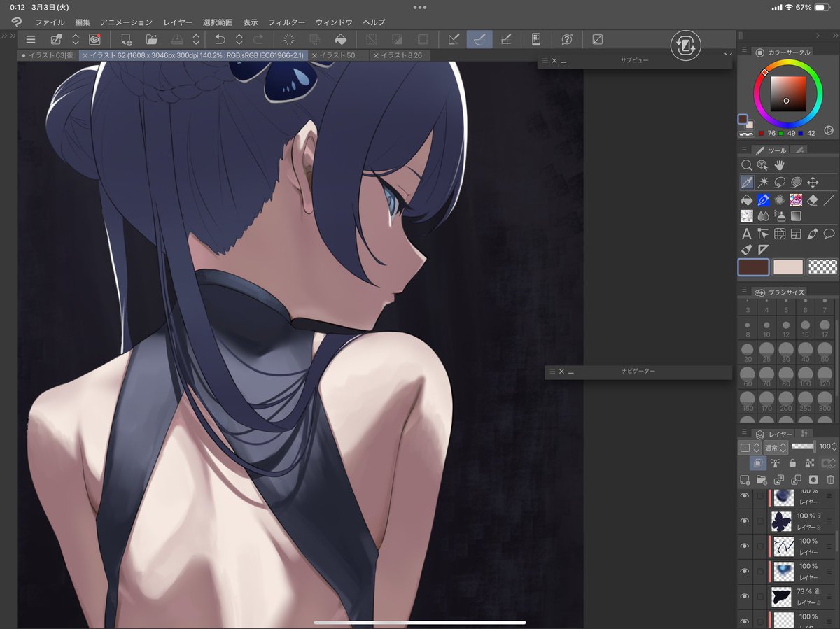This screenshot has width=840, height=629.
Task: Choose brush size 30
Action: tap(786, 351)
